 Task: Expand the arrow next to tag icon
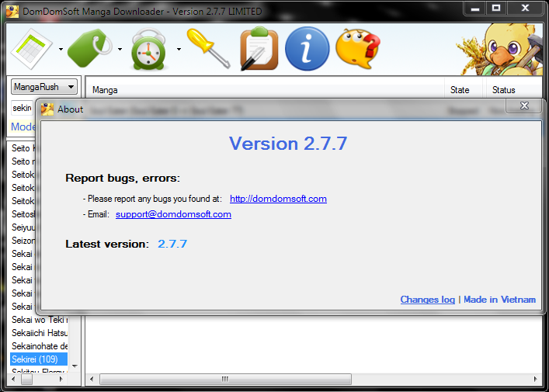point(120,50)
